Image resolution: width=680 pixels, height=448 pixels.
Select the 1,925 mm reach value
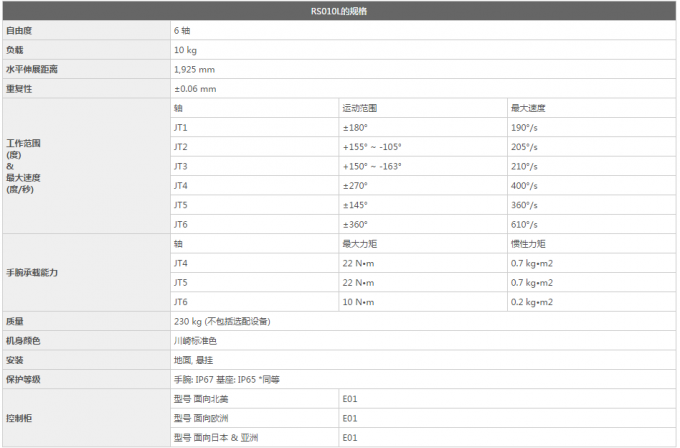tap(193, 69)
